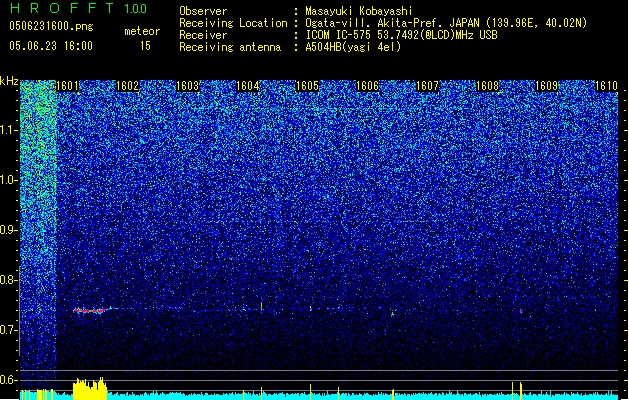Click the 1607 time marker
The width and height of the screenshot is (629, 400).
[x=428, y=86]
